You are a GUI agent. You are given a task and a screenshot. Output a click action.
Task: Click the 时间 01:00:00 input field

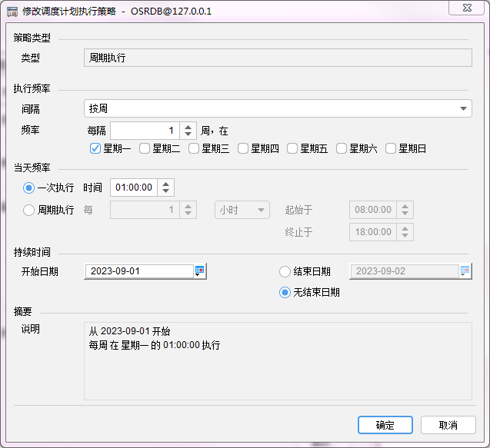(134, 187)
